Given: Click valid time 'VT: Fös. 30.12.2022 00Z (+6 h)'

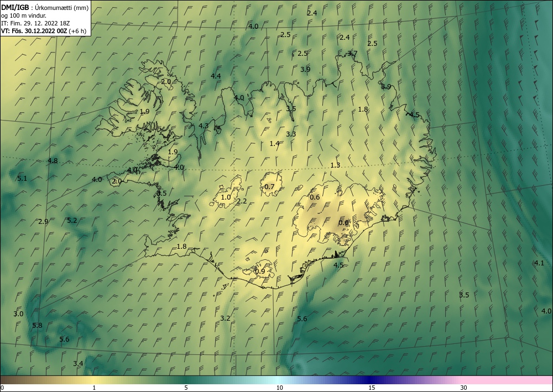Looking at the screenshot, I should click(43, 31).
